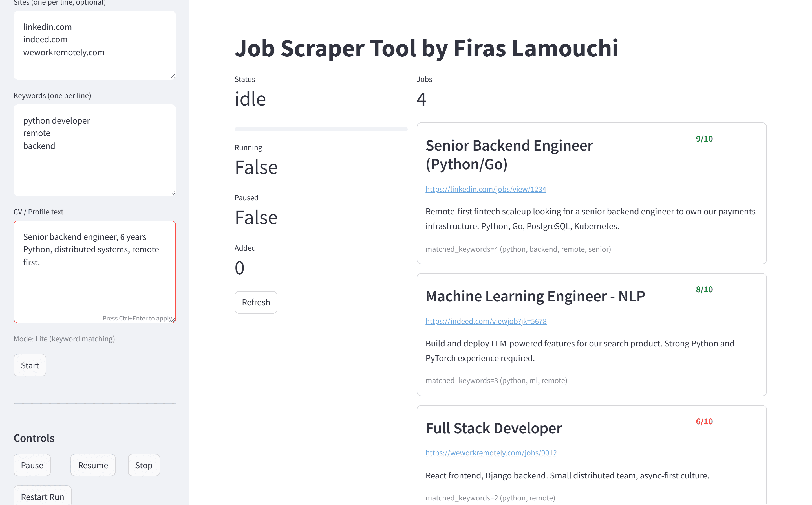The width and height of the screenshot is (812, 505).
Task: Click the 'Mode: Lite (keyword matching)' caption
Action: [x=64, y=339]
